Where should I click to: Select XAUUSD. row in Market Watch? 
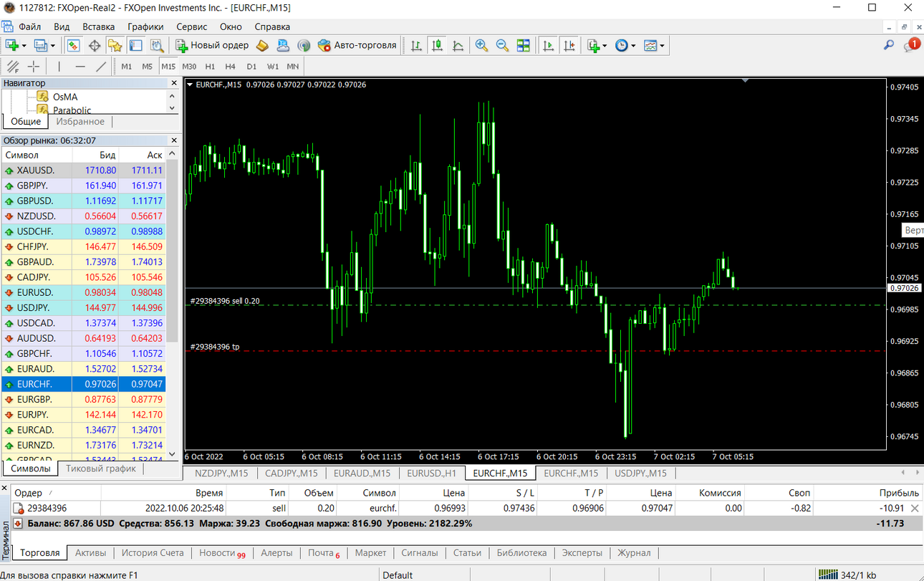click(83, 171)
